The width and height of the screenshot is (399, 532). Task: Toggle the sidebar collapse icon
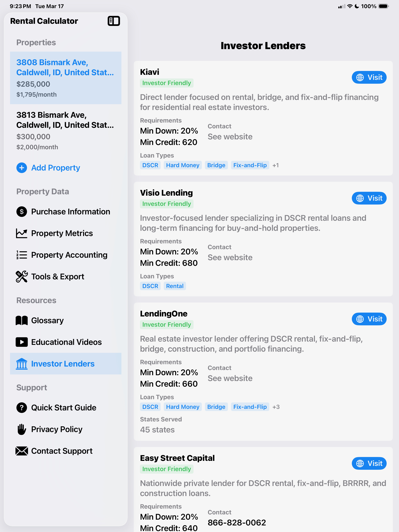(x=114, y=21)
